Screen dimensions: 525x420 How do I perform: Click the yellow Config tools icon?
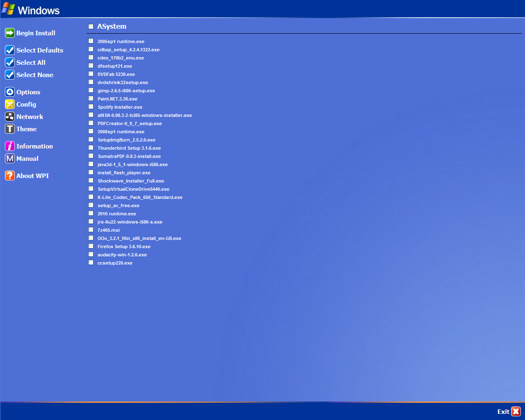pos(10,104)
